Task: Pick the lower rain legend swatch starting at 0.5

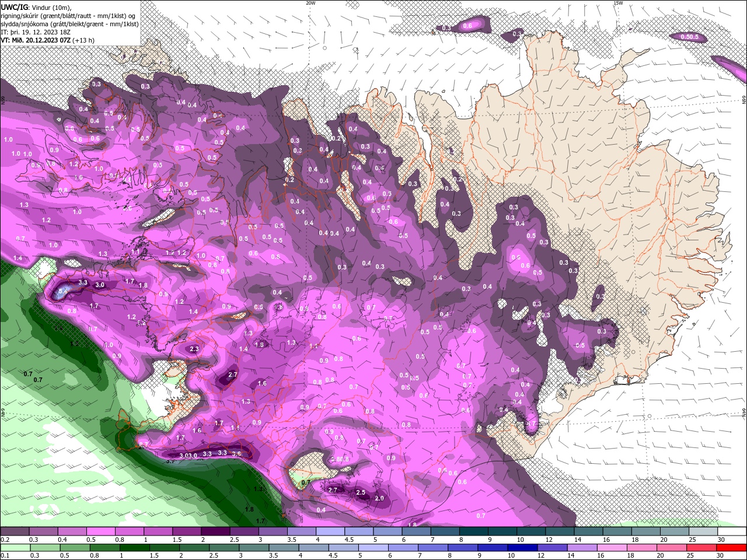Action: tap(75, 548)
